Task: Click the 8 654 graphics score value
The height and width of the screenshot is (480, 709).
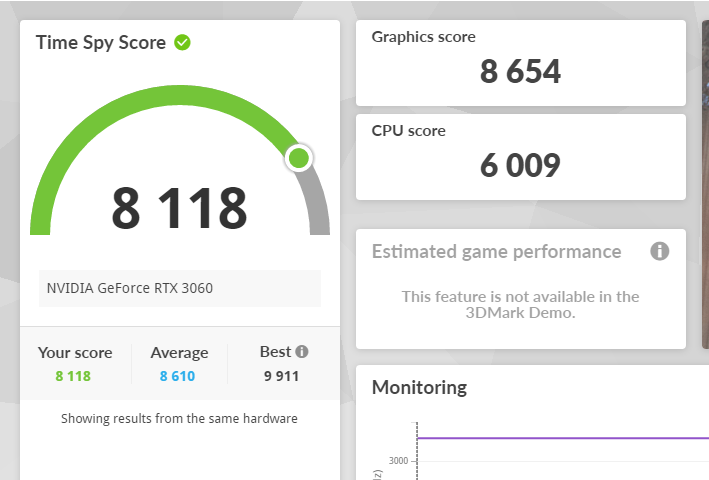Action: [x=520, y=71]
